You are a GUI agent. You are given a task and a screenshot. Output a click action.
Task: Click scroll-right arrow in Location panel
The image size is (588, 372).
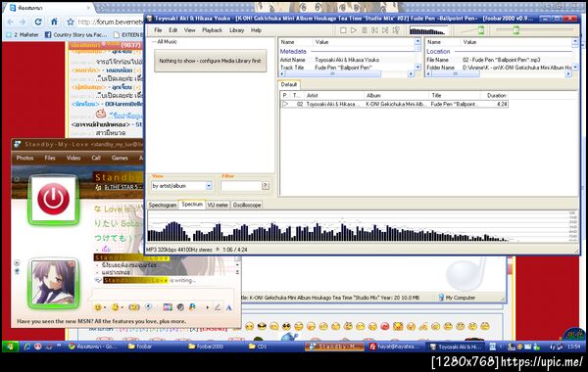(x=568, y=74)
